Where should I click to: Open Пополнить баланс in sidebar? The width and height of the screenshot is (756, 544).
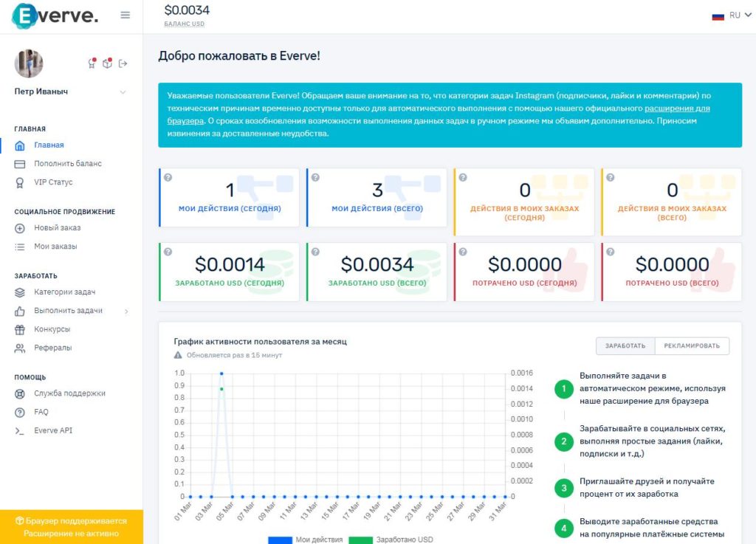click(67, 164)
